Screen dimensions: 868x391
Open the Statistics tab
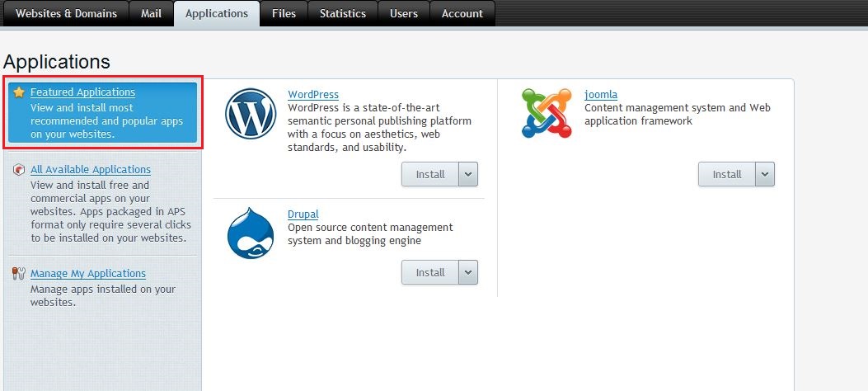click(x=343, y=13)
